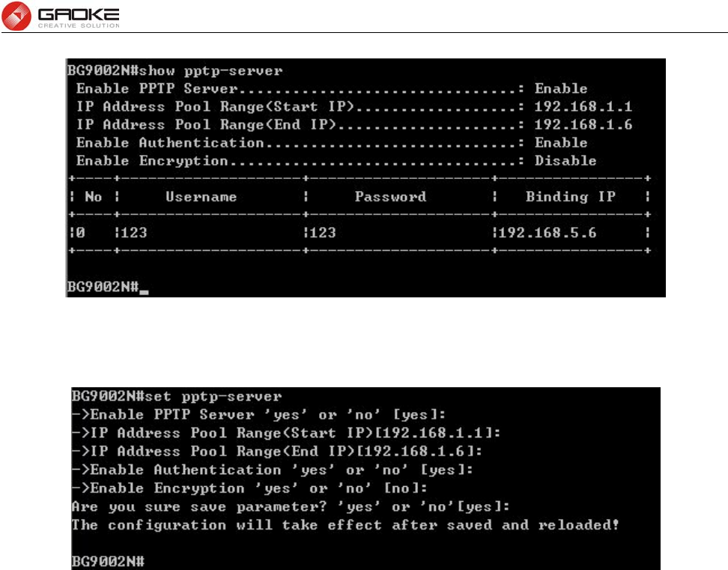
Task: Click the Enable PPTP Server status line
Action: click(x=332, y=88)
